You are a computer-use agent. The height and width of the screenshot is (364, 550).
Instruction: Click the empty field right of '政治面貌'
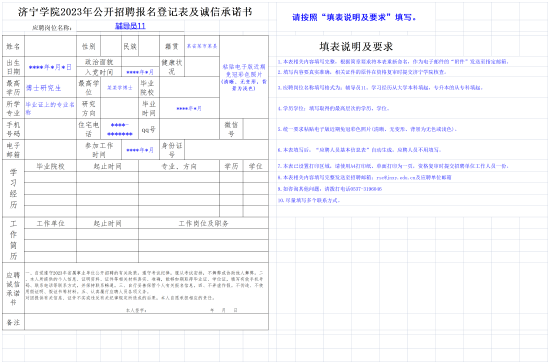point(140,62)
